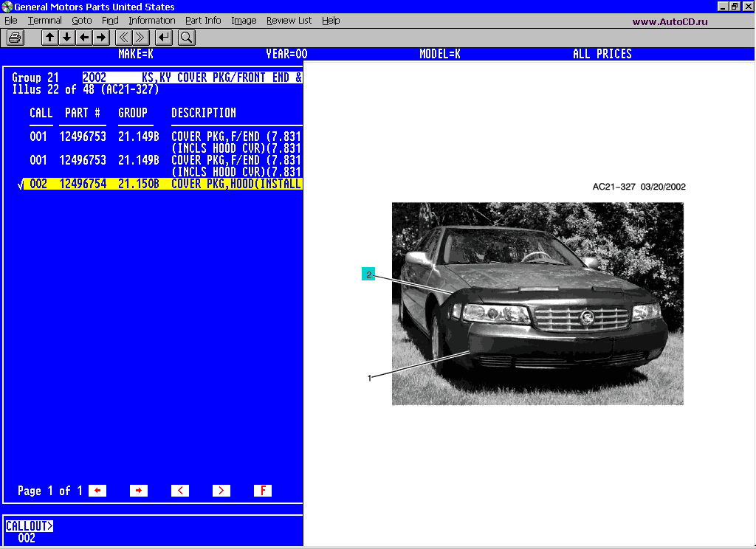Click the double left chevron toolbar button
Image resolution: width=756 pixels, height=549 pixels.
point(123,38)
